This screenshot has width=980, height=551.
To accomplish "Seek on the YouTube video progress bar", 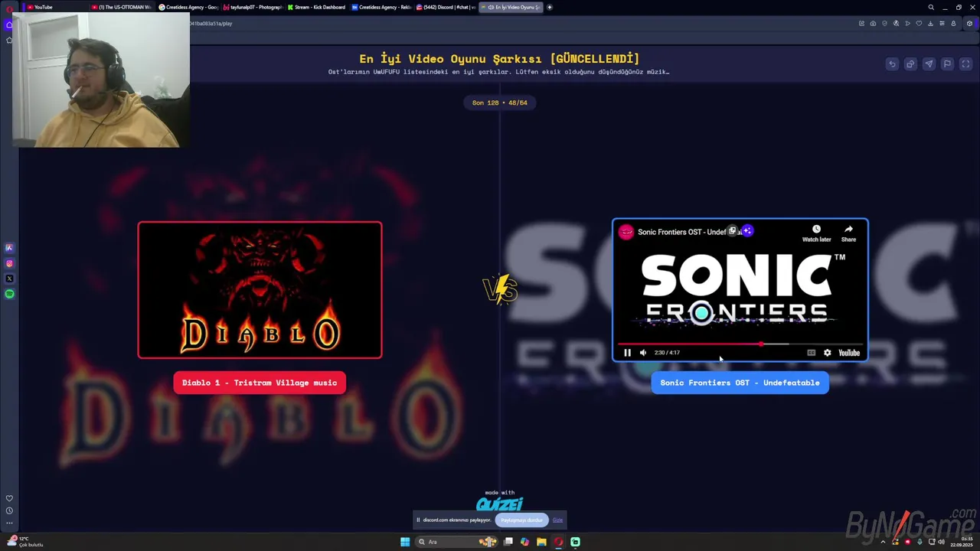I will point(740,344).
